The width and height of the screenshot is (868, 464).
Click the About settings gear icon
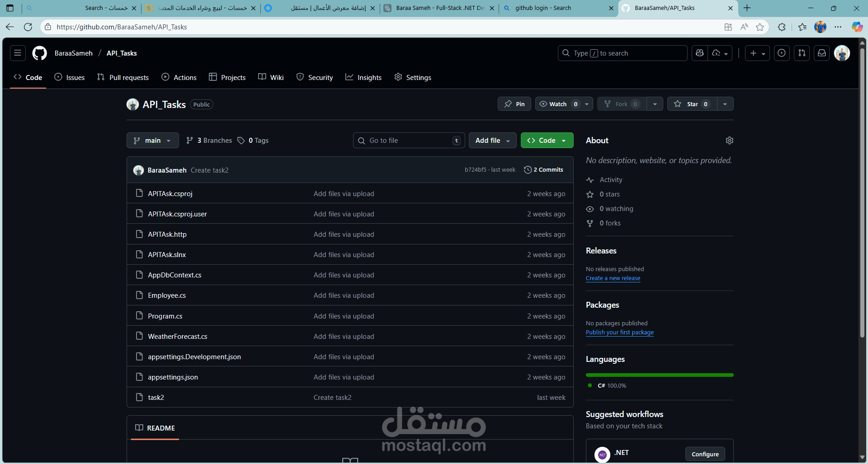(x=729, y=141)
